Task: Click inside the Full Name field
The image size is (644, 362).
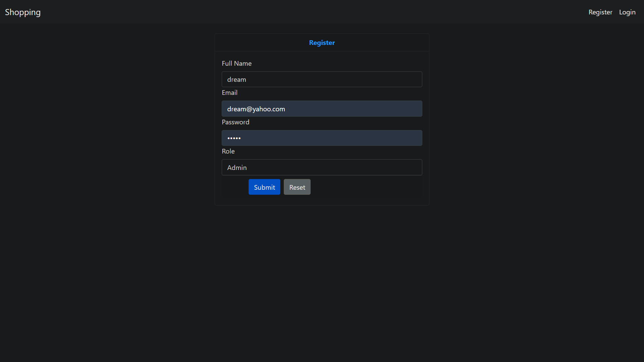Action: point(322,79)
